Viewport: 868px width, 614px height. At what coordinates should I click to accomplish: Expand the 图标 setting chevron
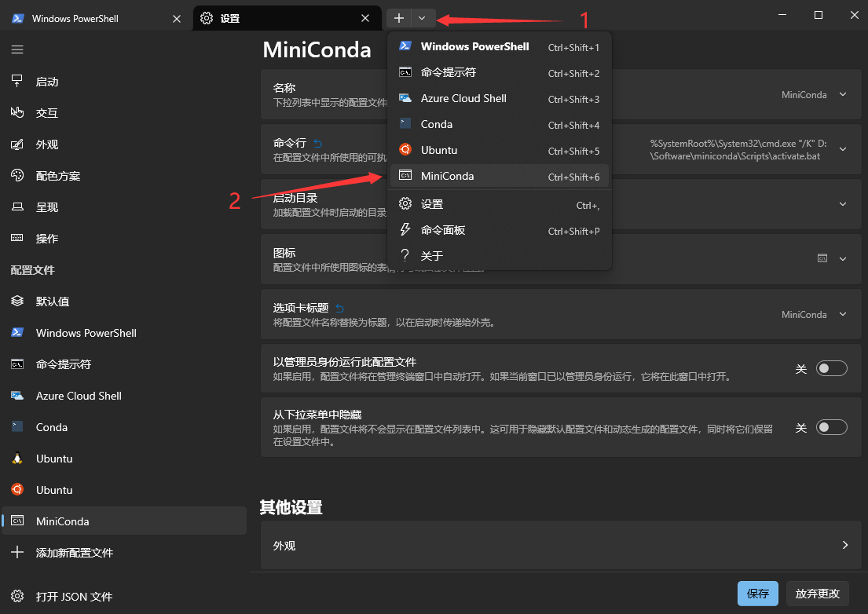843,259
